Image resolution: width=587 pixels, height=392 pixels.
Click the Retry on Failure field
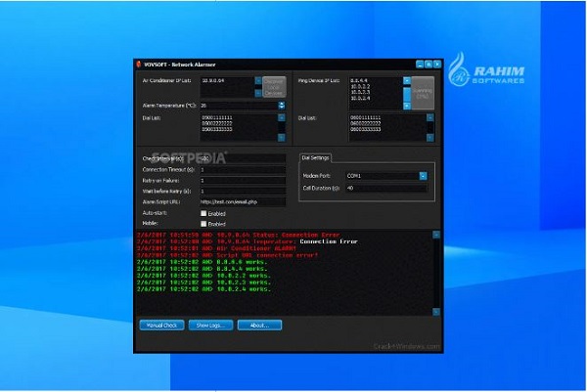[243, 180]
